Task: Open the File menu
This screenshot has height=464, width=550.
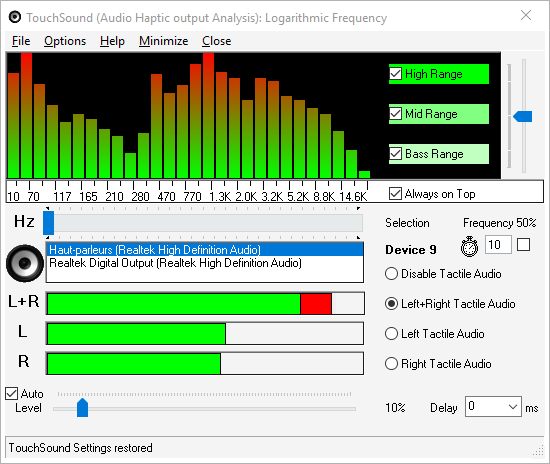Action: pyautogui.click(x=21, y=41)
